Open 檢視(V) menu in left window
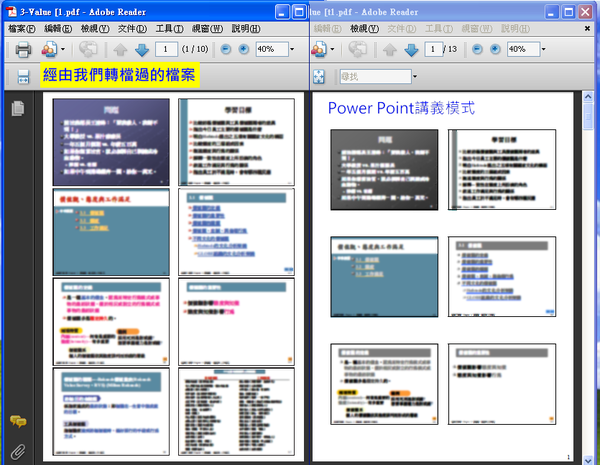 95,29
